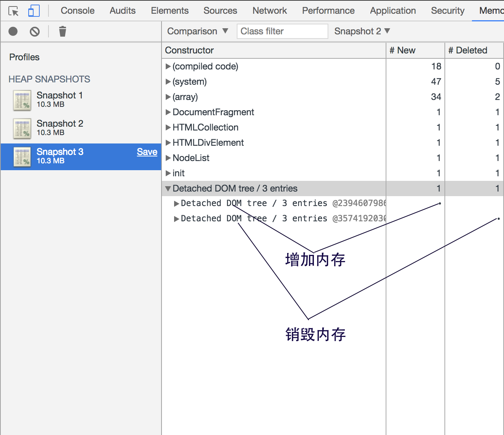
Task: Expand the NodeList row
Action: pyautogui.click(x=168, y=158)
